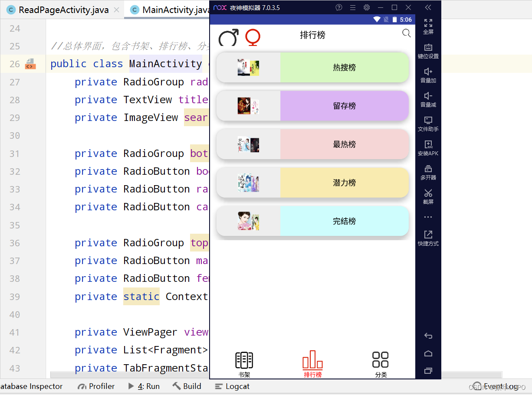Click the 排行榜 title in app header
Screen dimensions: 532x395
[312, 35]
